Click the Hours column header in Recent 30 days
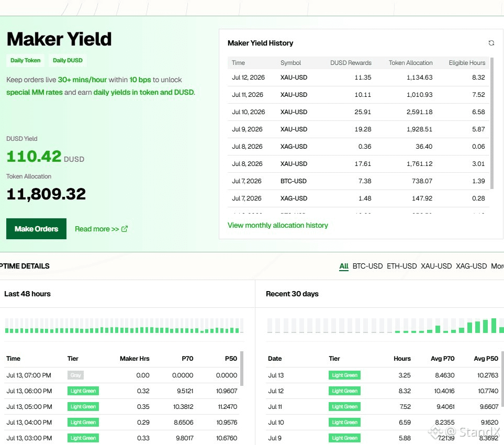Screen dimensions: 504x445 click(x=402, y=359)
